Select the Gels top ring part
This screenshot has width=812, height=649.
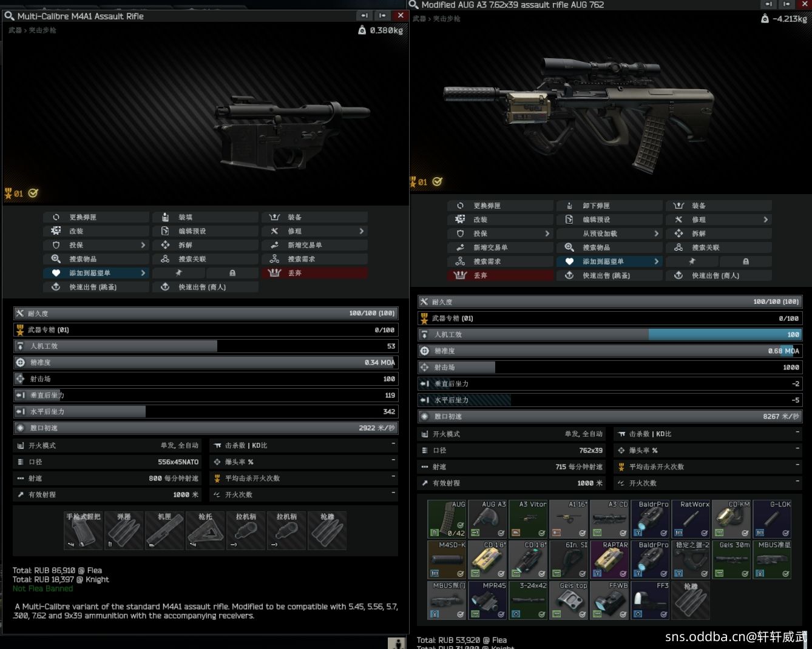pos(569,600)
